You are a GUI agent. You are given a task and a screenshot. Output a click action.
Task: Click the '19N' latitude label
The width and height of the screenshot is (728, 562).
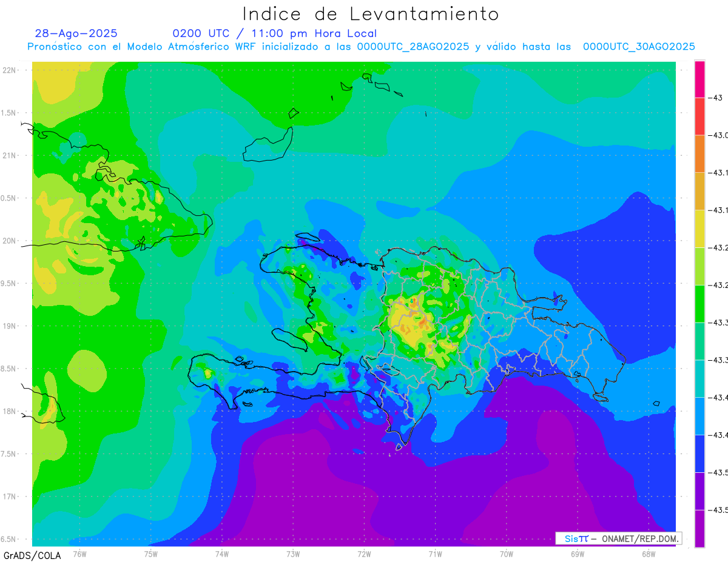(10, 326)
